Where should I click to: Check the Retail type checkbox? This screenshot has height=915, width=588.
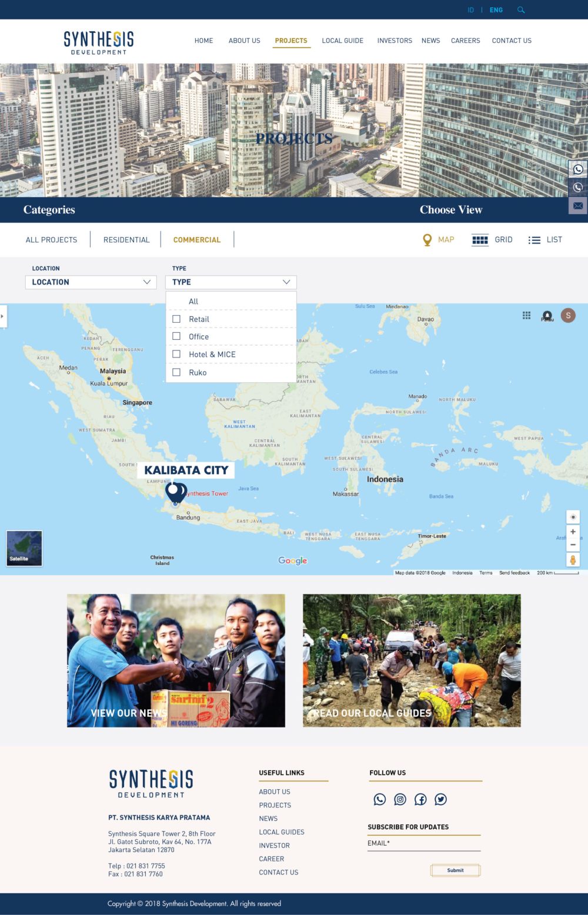tap(176, 319)
